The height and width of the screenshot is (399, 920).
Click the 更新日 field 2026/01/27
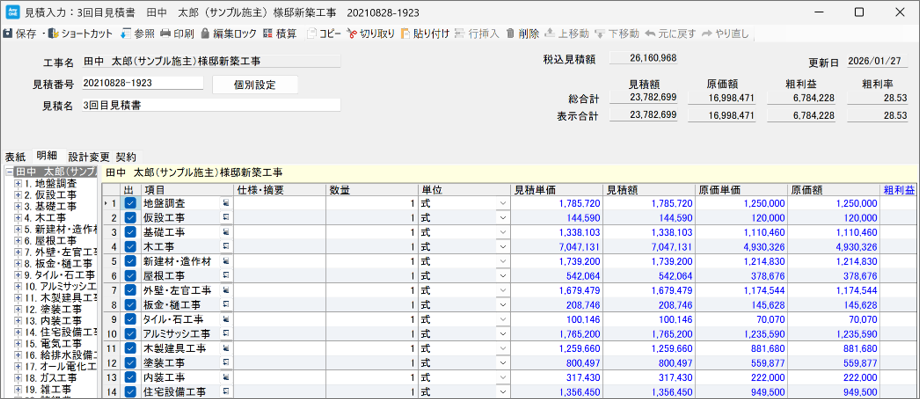coord(878,61)
